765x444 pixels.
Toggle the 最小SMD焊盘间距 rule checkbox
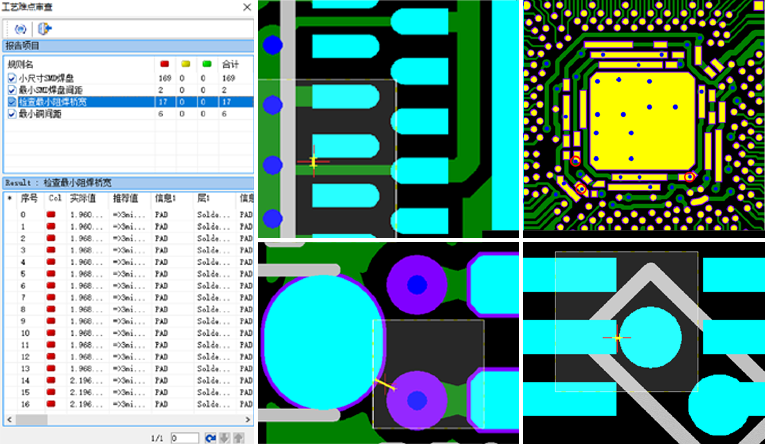(x=11, y=90)
